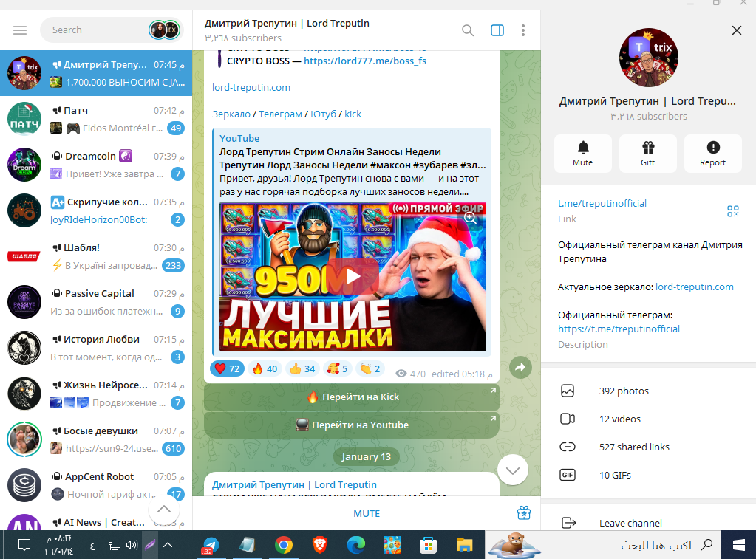Open the Зеркало link
The height and width of the screenshot is (559, 756).
(231, 114)
